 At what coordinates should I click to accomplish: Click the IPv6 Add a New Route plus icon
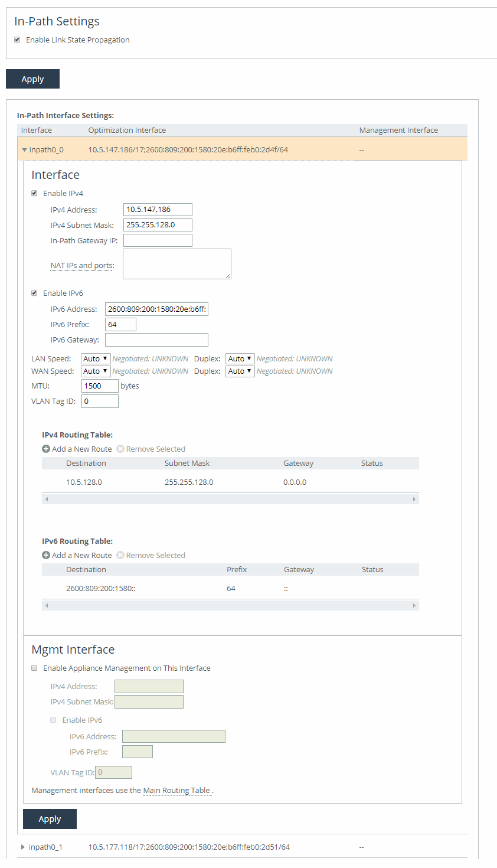pyautogui.click(x=46, y=555)
